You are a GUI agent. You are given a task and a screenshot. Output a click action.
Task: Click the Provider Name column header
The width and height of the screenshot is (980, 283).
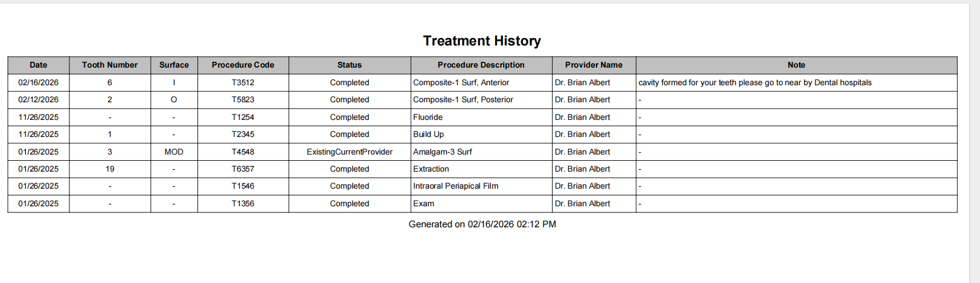click(594, 65)
